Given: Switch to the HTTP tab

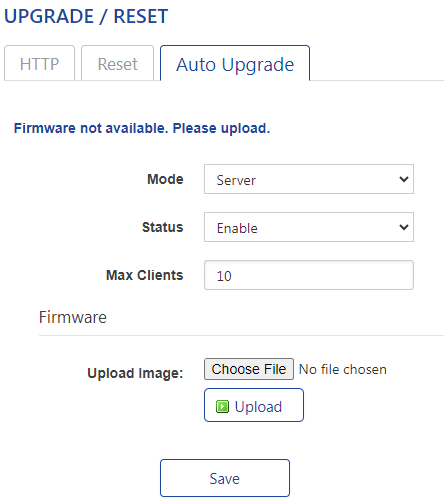Looking at the screenshot, I should pyautogui.click(x=39, y=63).
